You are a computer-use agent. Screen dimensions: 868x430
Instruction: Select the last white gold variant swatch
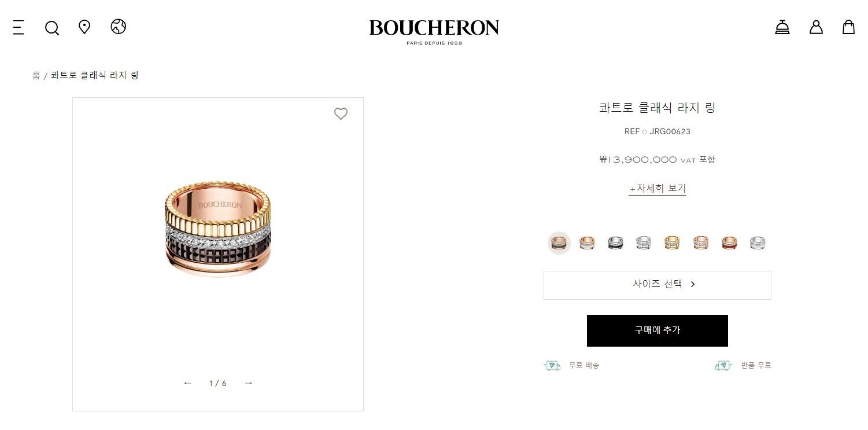click(x=758, y=243)
